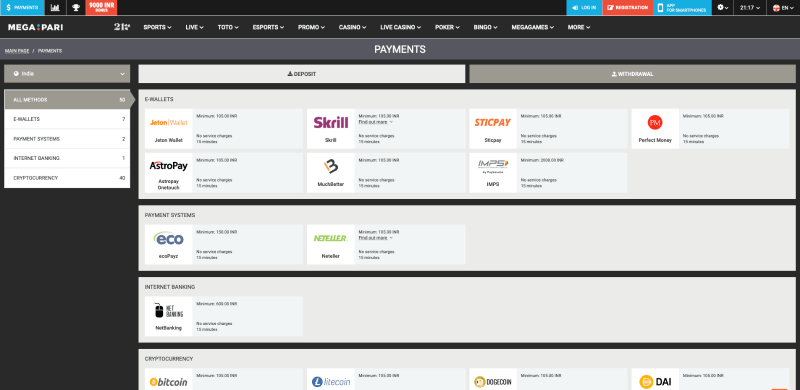Filter by Payment Systems category
Viewport: 800px width, 390px height.
pyautogui.click(x=67, y=139)
